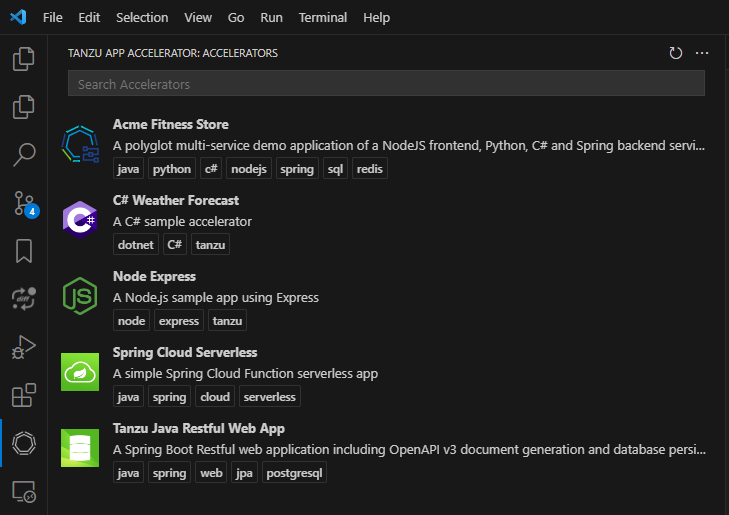
Task: Click the java tag on Tanzu Java Restful Web App
Action: pyautogui.click(x=128, y=473)
